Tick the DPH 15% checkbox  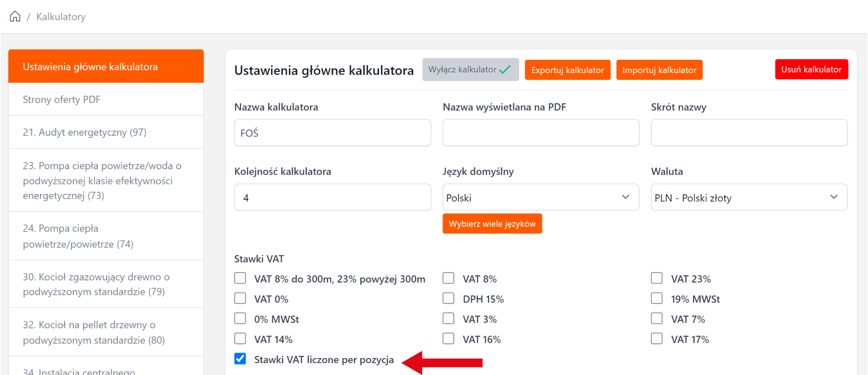(x=448, y=299)
